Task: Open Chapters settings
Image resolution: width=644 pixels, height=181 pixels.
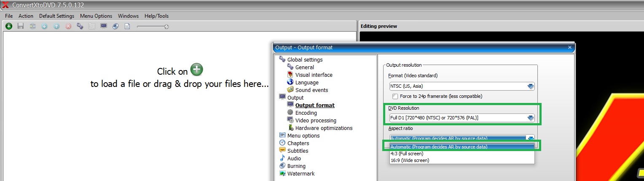Action: tap(298, 143)
